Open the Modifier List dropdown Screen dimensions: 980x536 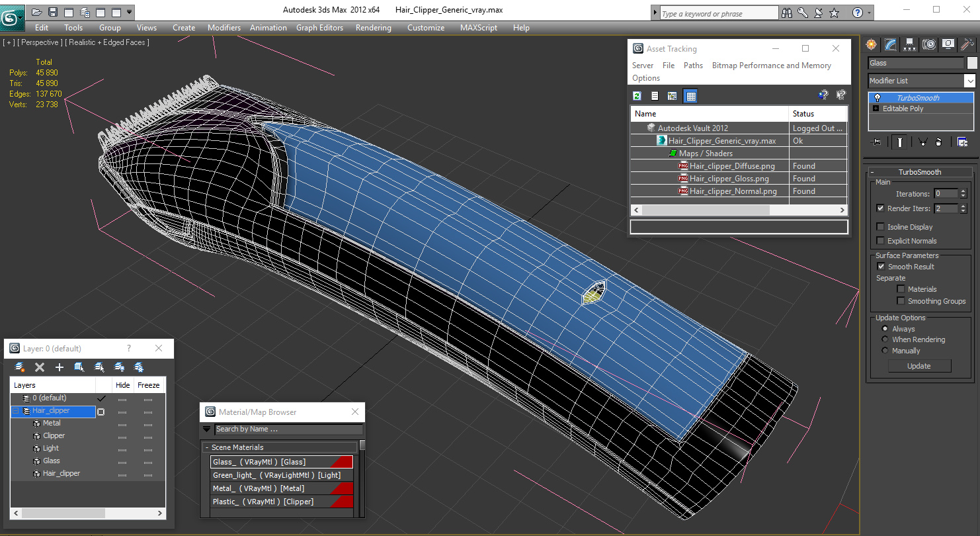(922, 81)
